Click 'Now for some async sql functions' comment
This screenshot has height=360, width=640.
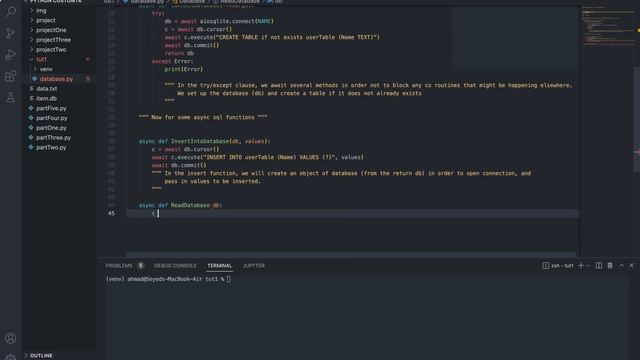[203, 117]
